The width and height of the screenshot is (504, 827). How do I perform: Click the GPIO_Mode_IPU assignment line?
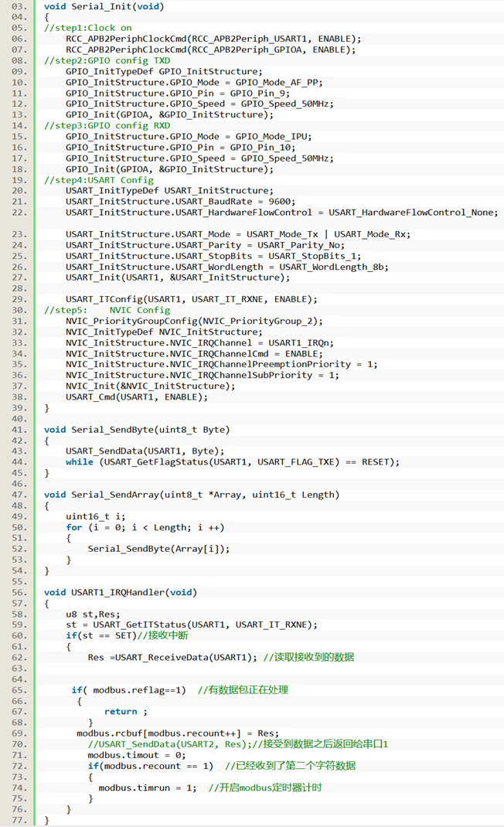tap(189, 137)
